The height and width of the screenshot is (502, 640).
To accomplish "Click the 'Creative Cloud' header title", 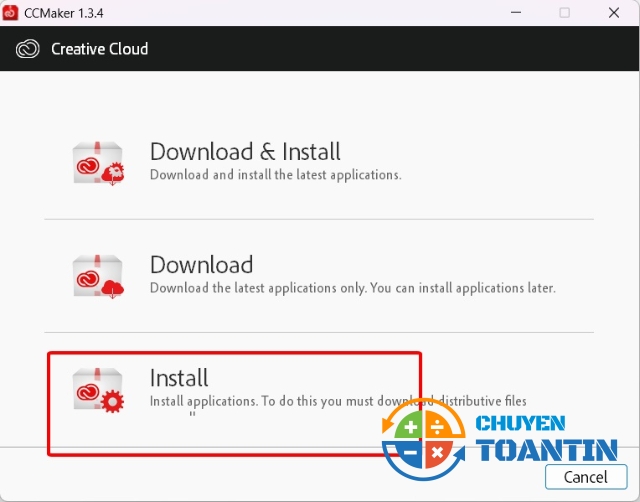I will click(99, 49).
